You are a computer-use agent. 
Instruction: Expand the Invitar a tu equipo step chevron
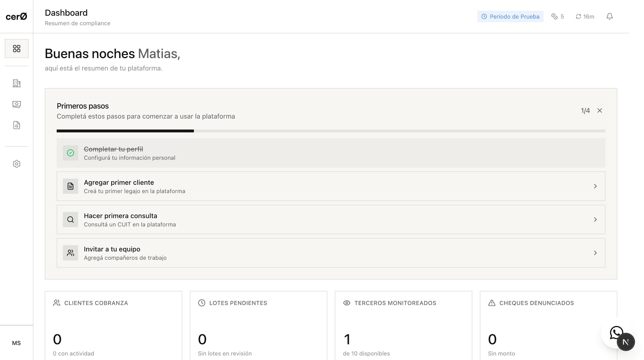pos(596,253)
